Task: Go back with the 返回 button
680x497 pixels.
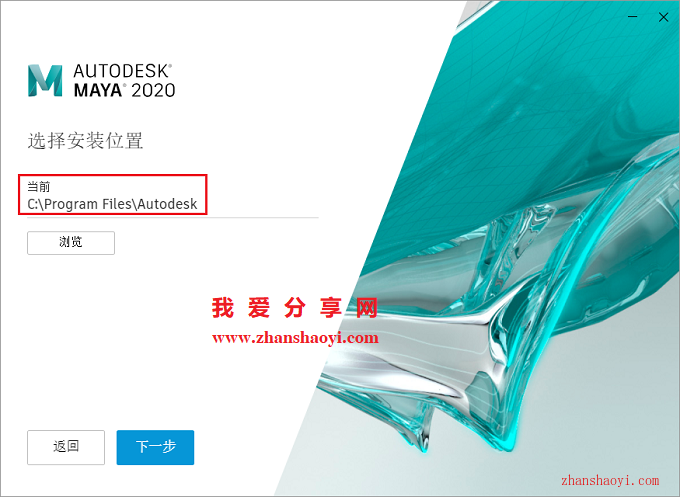Action: point(66,447)
